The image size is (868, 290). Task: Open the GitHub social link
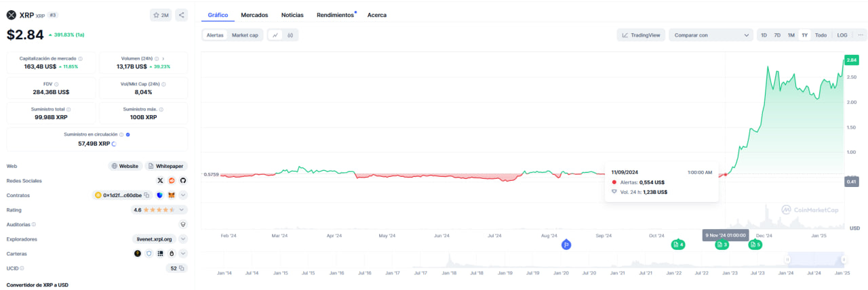pyautogui.click(x=182, y=181)
